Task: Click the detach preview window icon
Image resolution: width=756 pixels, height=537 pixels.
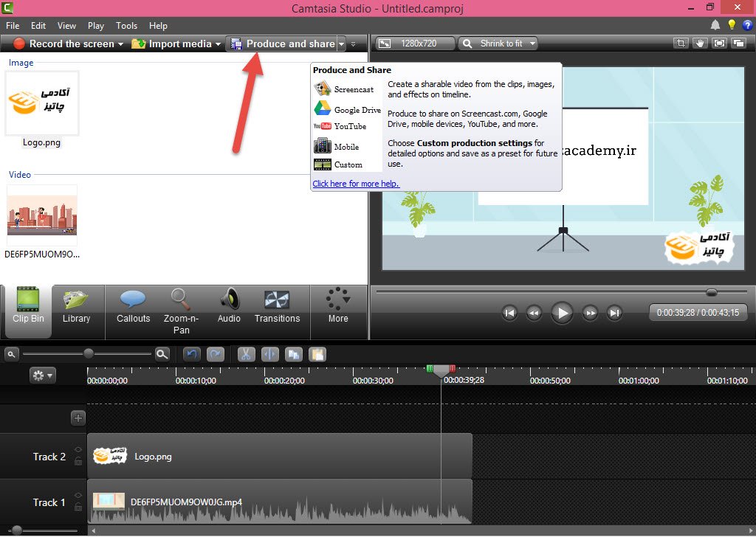Action: click(x=738, y=44)
